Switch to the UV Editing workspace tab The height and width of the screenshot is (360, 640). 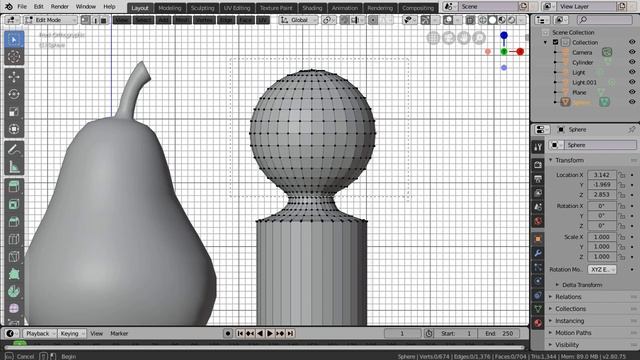coord(237,8)
